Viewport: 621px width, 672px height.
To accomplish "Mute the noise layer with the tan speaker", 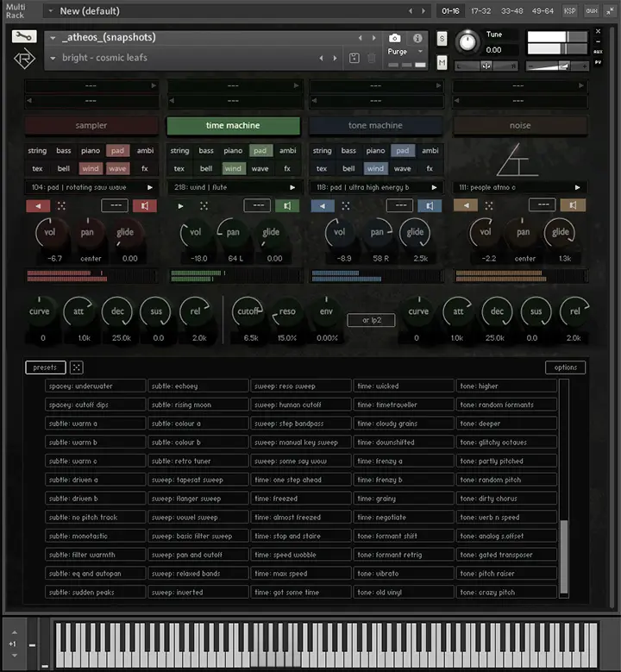I will [573, 205].
